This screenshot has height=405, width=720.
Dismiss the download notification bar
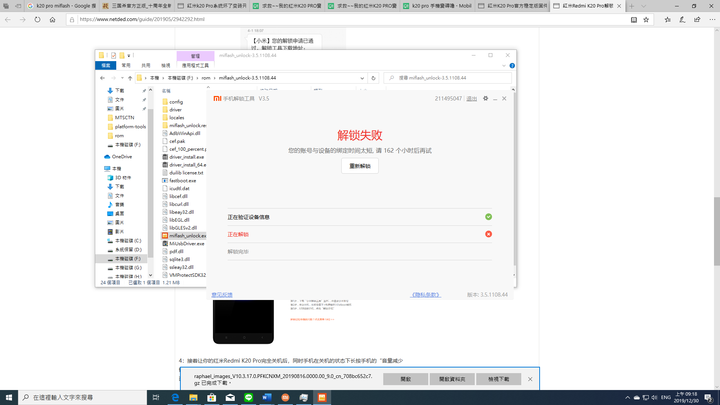(530, 379)
